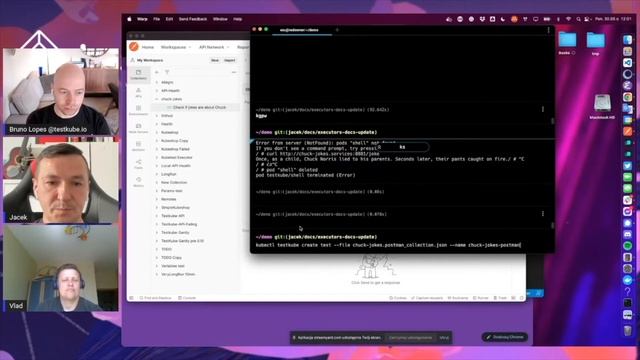Go to Postman Home
Screen dimensions: 640x360
[x=148, y=47]
